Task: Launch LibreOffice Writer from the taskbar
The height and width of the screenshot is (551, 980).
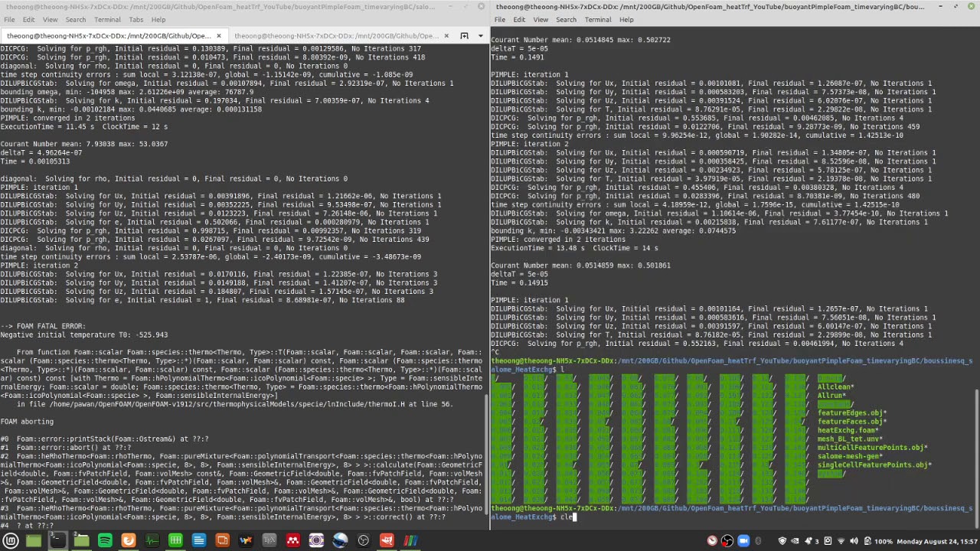Action: [x=199, y=541]
